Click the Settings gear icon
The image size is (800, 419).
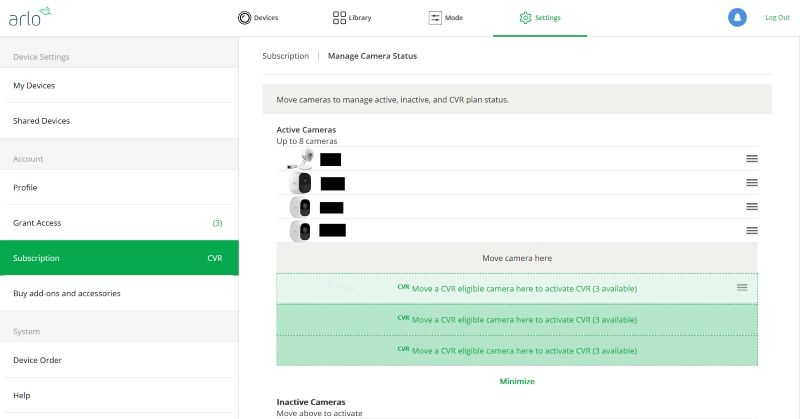526,18
